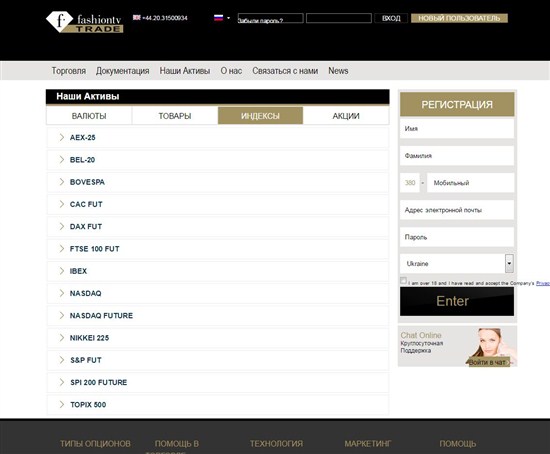Open the ТИПЫ ОПЦИОНОВ footer heading
The height and width of the screenshot is (454, 550).
click(95, 444)
